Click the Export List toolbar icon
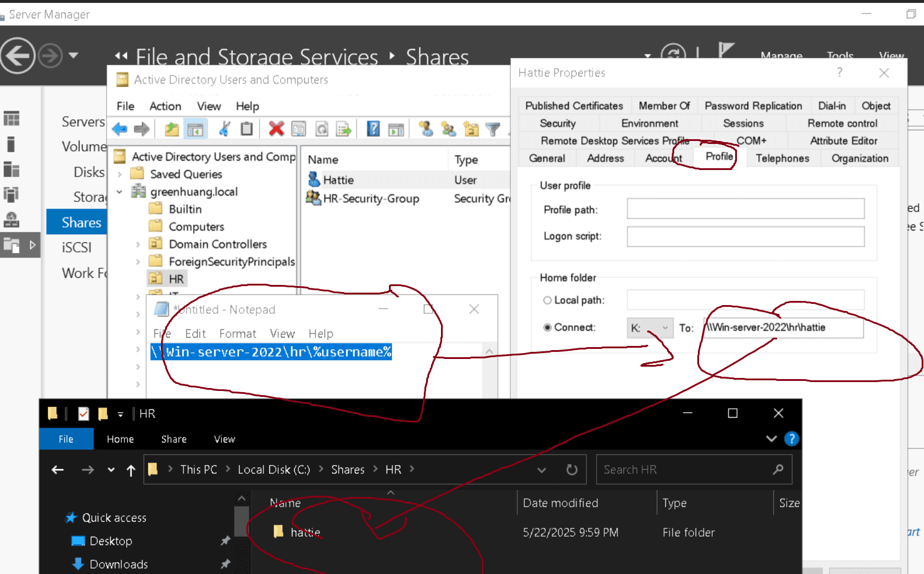Image resolution: width=924 pixels, height=574 pixels. pyautogui.click(x=344, y=129)
